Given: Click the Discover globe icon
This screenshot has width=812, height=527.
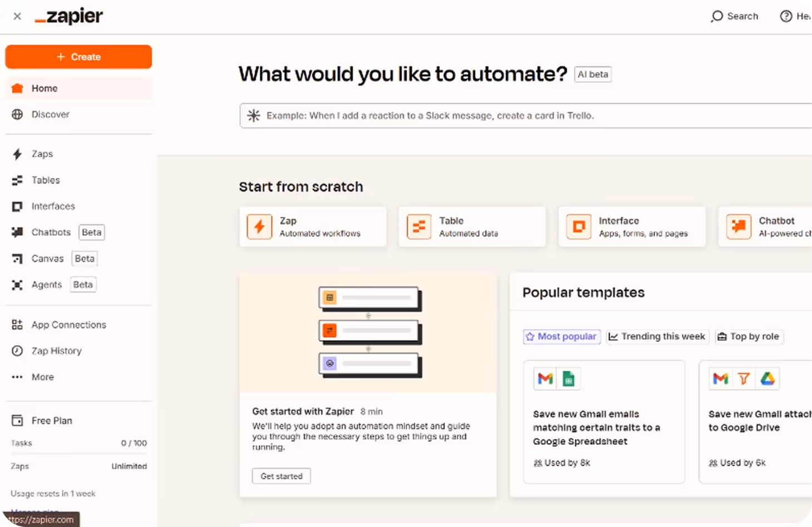Looking at the screenshot, I should (x=17, y=115).
